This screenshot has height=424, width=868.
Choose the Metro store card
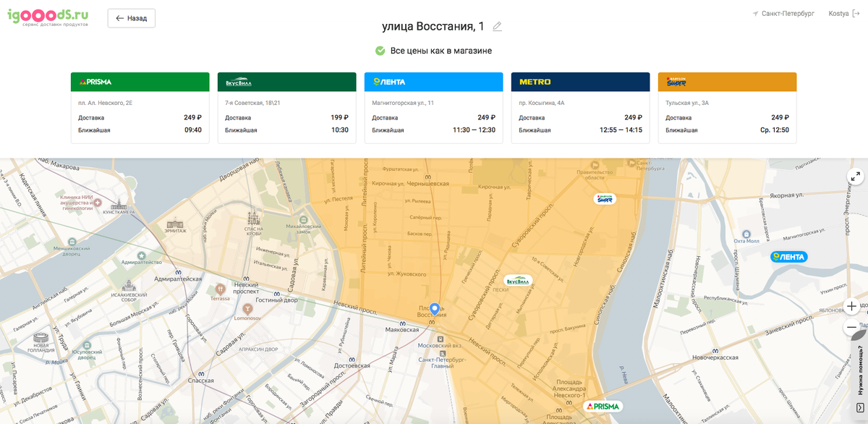[580, 108]
